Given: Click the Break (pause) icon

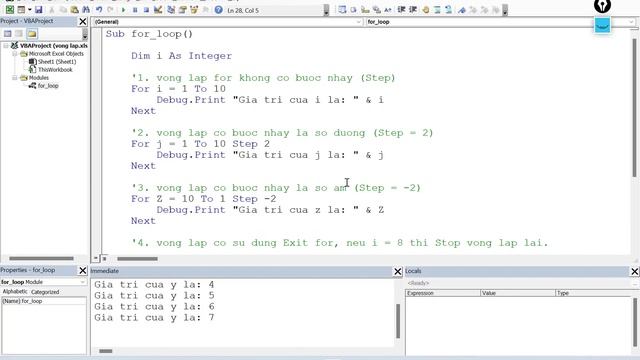Looking at the screenshot, I should (135, 10).
